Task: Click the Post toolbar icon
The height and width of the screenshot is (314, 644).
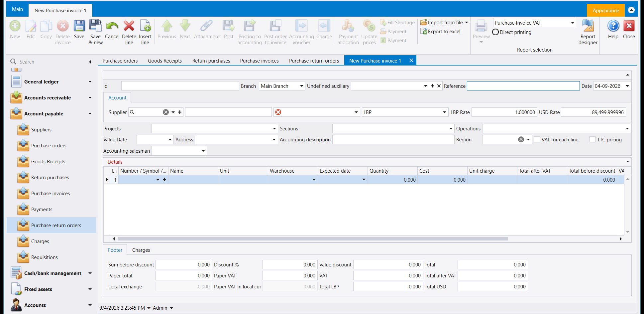Action: pyautogui.click(x=229, y=26)
